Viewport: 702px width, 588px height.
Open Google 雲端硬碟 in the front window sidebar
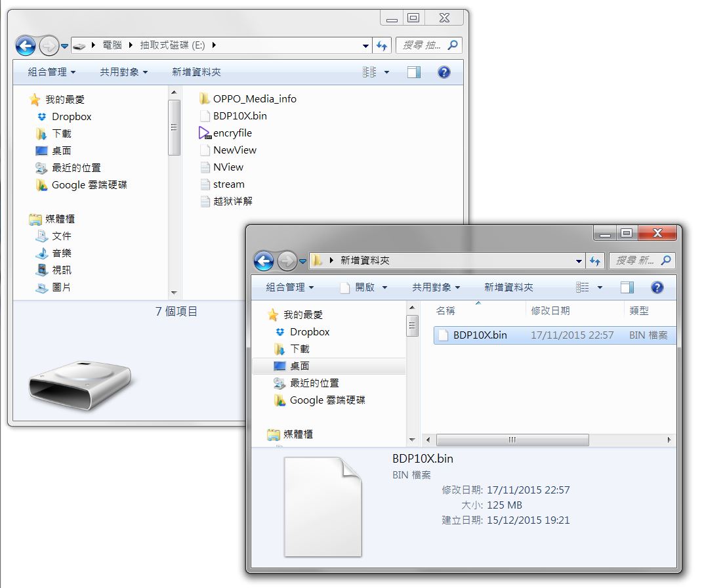[x=327, y=400]
